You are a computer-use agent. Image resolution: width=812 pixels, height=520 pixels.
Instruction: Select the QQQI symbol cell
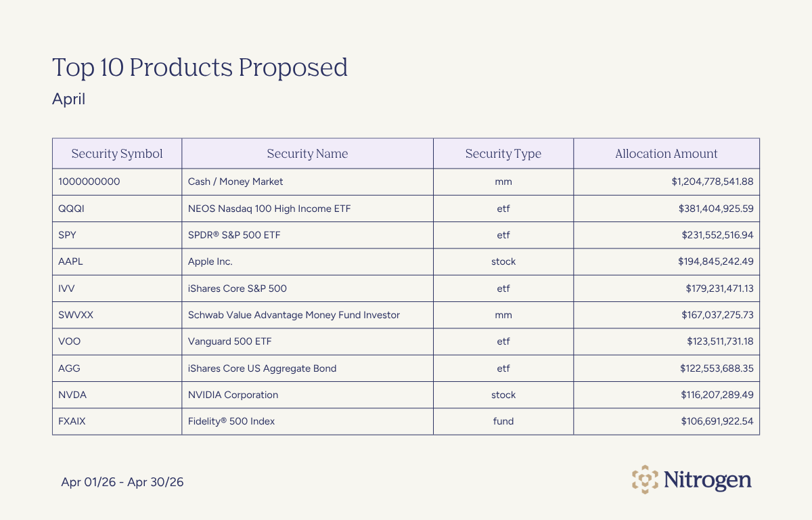(x=117, y=209)
